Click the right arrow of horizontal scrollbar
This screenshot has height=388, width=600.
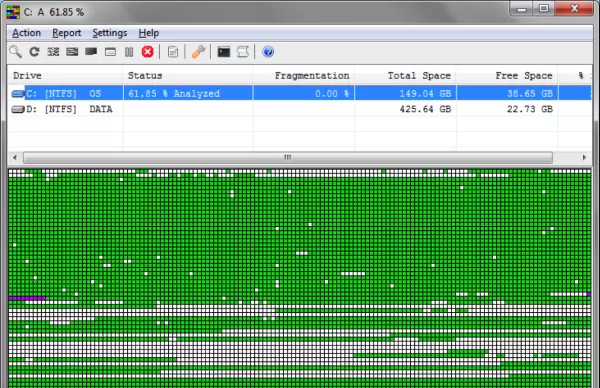(584, 157)
